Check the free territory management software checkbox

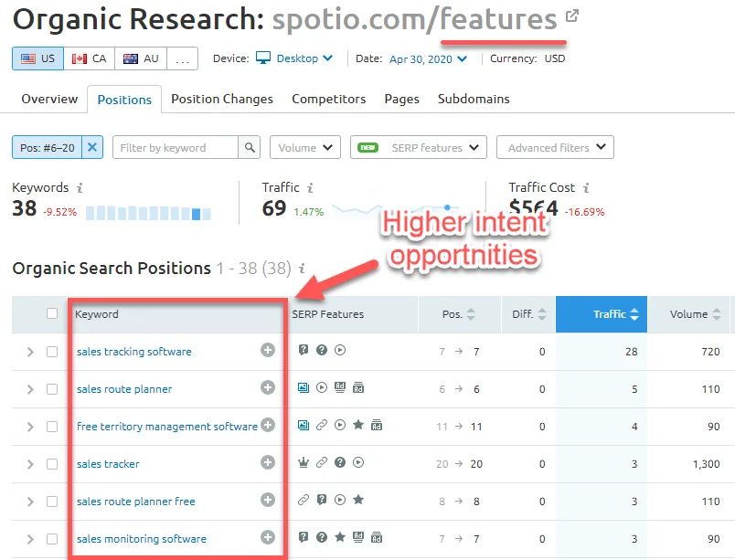point(52,427)
